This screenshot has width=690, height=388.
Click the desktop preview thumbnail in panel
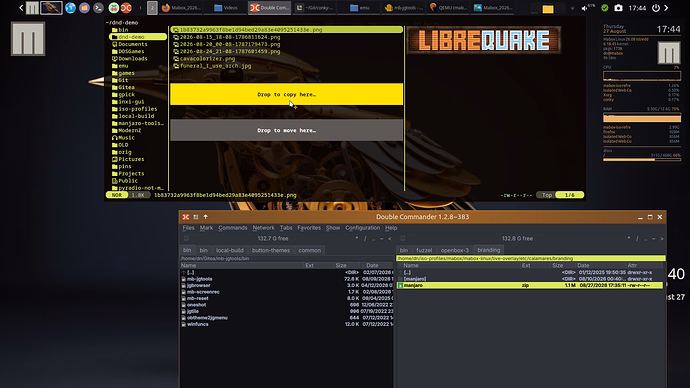coord(51,8)
